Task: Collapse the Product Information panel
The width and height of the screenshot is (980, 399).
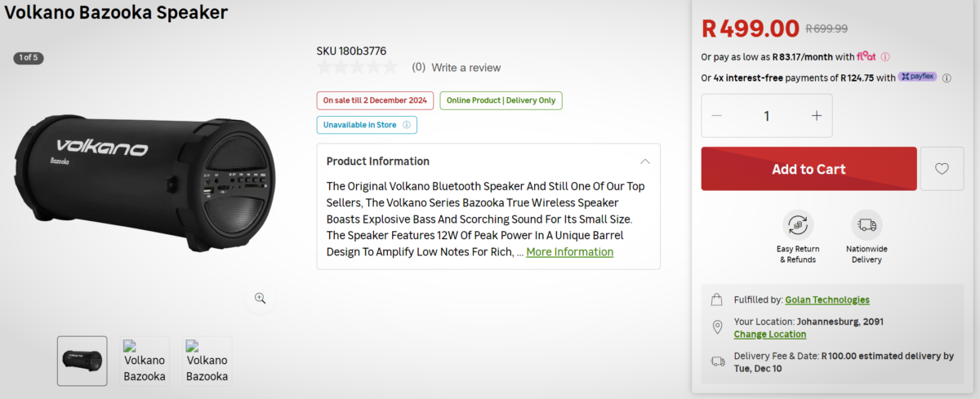Action: [x=645, y=162]
